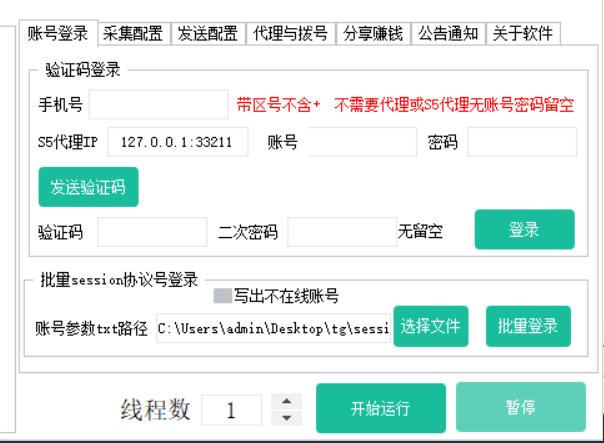Click the S5代理IP address field
This screenshot has width=604, height=443.
pyautogui.click(x=178, y=143)
